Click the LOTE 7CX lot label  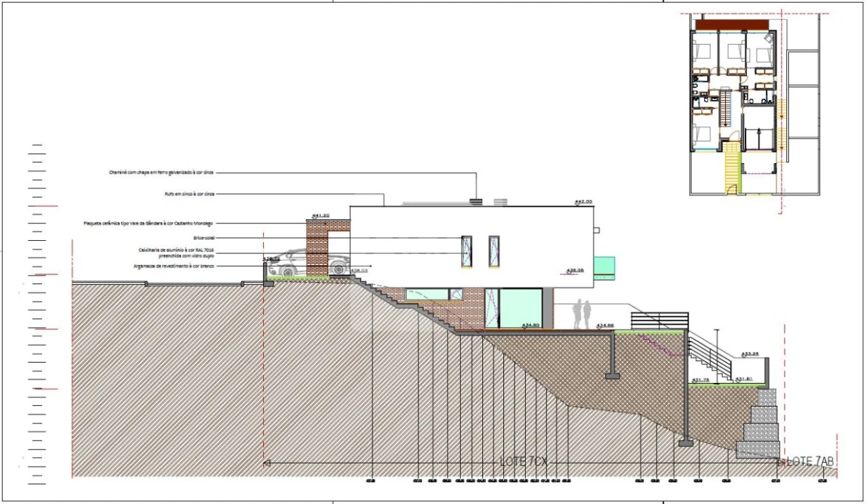(523, 462)
